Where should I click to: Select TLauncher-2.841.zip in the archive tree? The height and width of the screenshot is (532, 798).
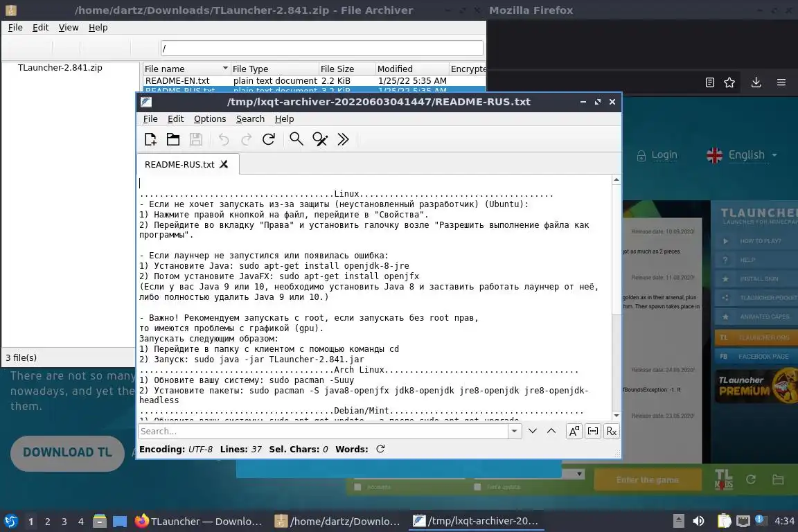point(60,67)
